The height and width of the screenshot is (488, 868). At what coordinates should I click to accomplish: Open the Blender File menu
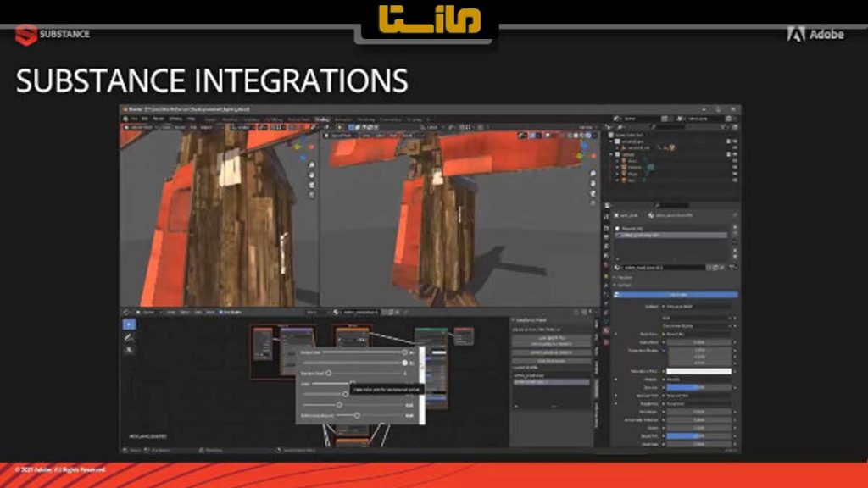click(135, 119)
